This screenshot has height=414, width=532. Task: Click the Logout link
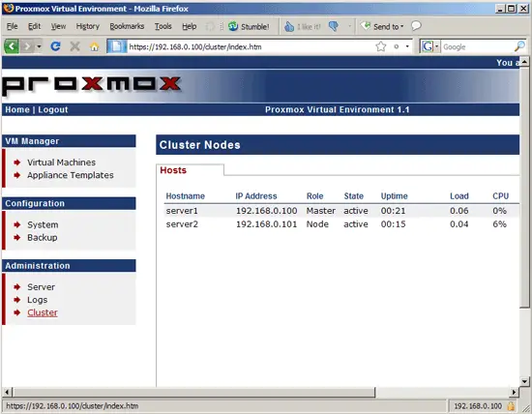click(x=53, y=109)
